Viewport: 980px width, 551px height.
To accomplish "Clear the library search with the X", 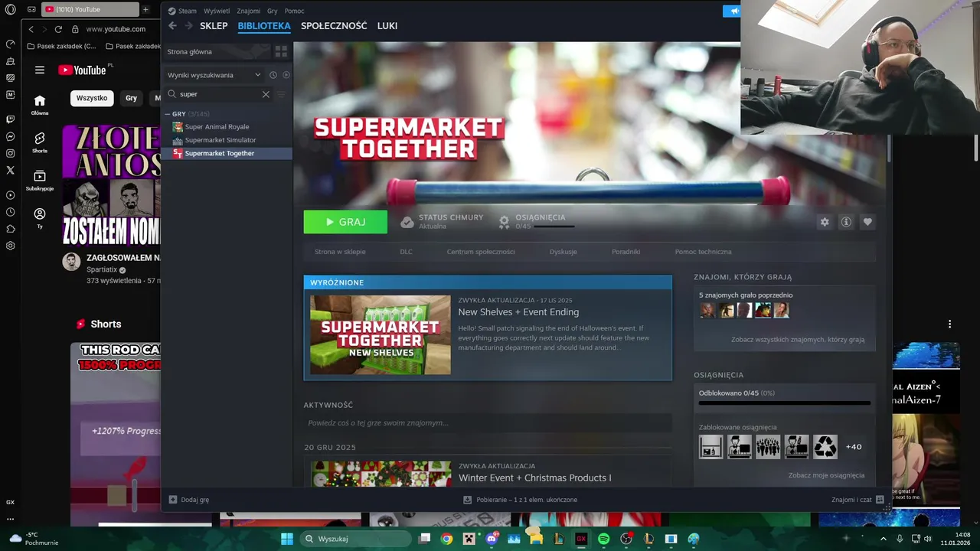I will [266, 94].
